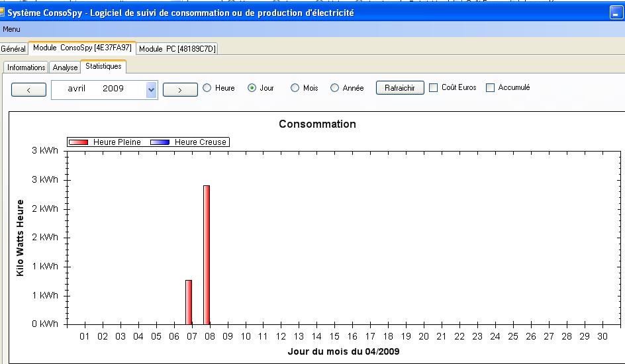Open the month-year date dropdown arrow
Screen dimensions: 625x364
pos(151,89)
